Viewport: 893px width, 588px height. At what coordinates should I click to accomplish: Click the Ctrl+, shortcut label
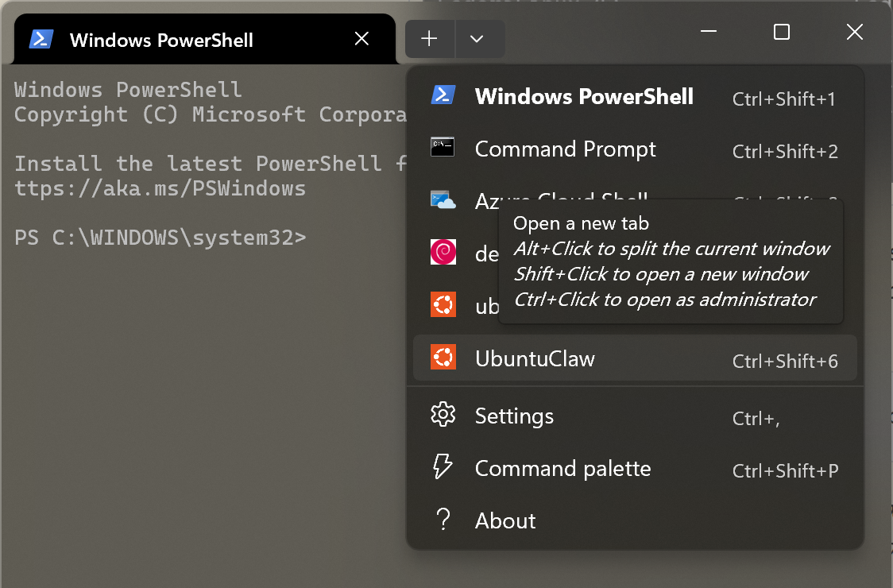[x=756, y=419]
